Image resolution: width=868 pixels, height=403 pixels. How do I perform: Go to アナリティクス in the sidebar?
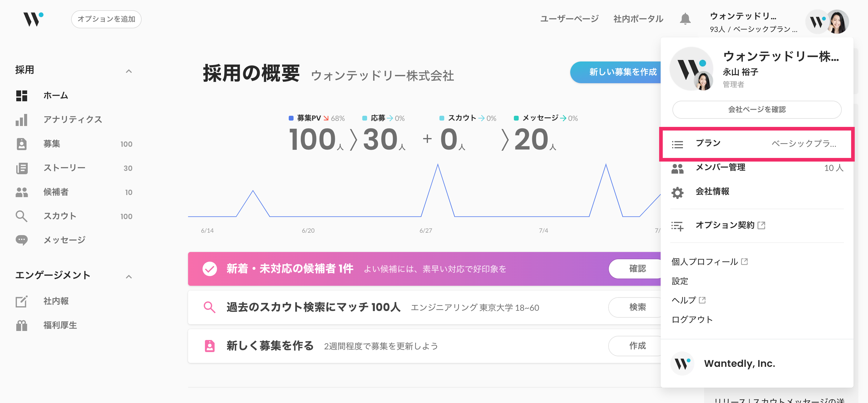click(x=74, y=120)
